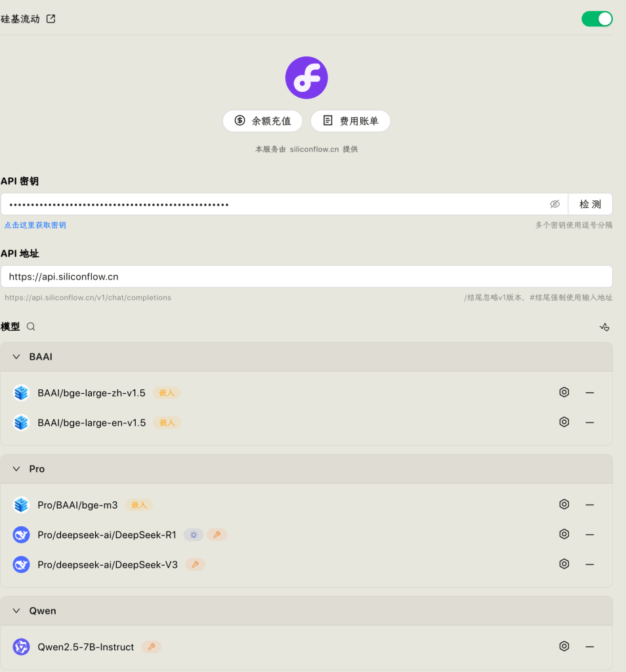Open the 费用账单 billing page
The height and width of the screenshot is (672, 626).
350,121
